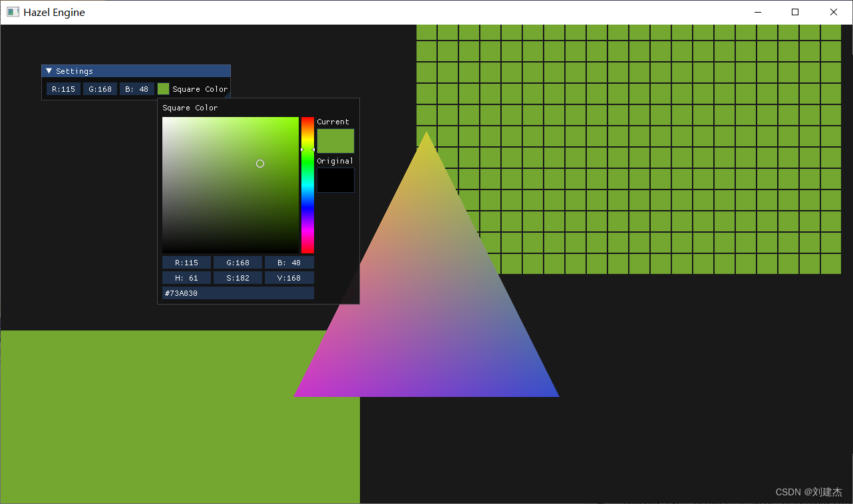
Task: Click the R:115 field in Settings
Action: (x=63, y=88)
